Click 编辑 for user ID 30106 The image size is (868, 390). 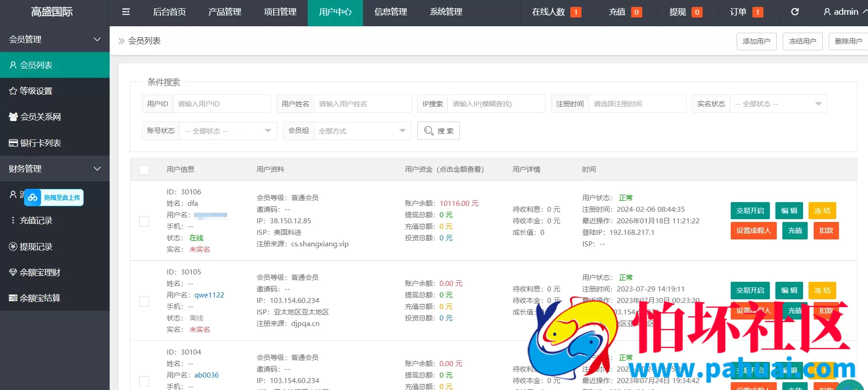pyautogui.click(x=789, y=211)
